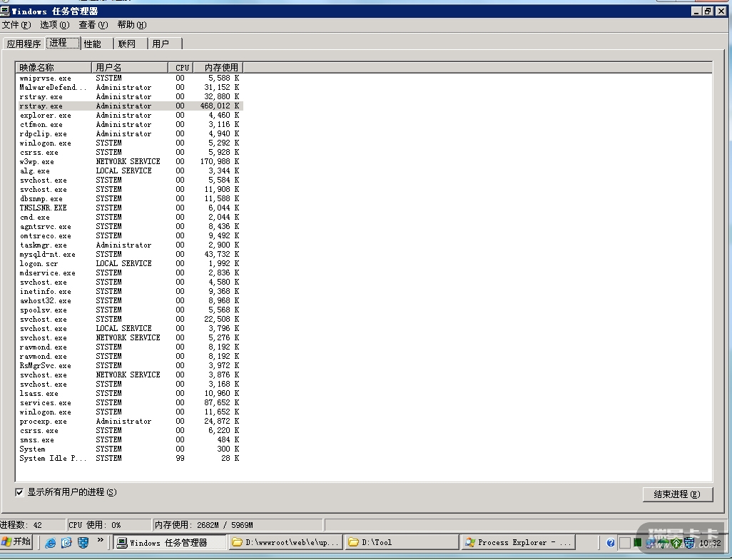This screenshot has width=732, height=560.
Task: Click the green CPU usage meter tray icon
Action: click(x=637, y=543)
